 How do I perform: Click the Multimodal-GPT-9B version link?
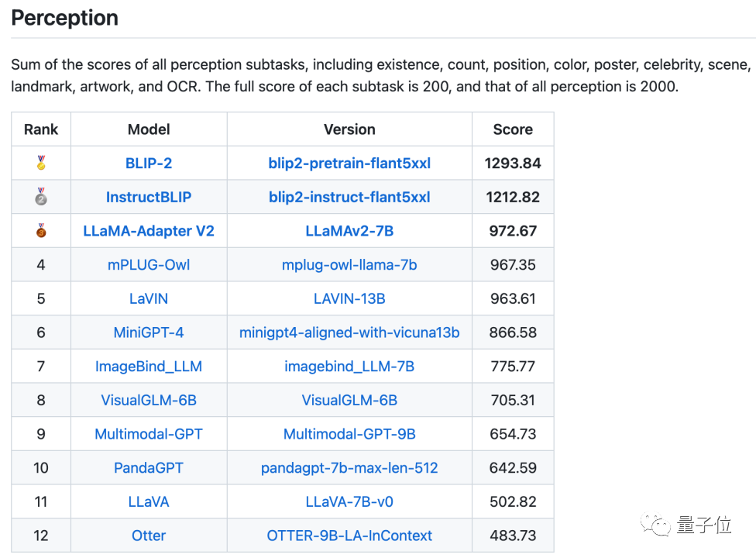click(x=349, y=434)
